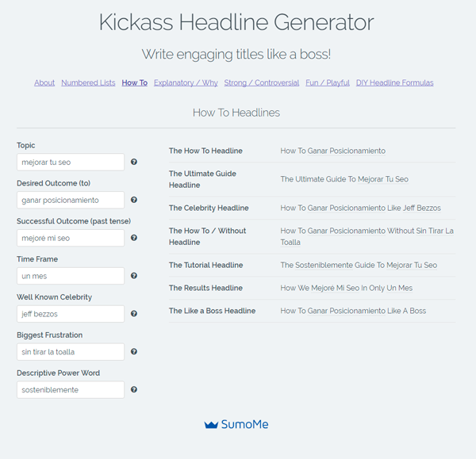
Task: Open the About page link
Action: 44,82
